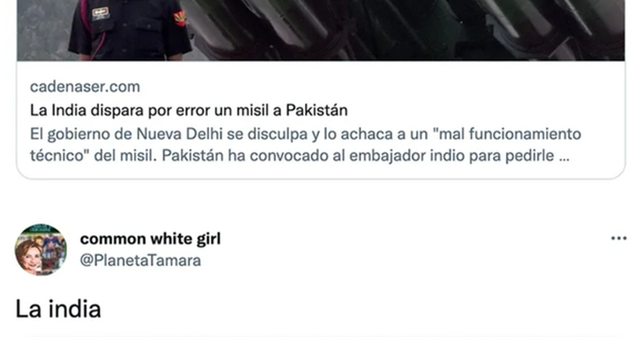The height and width of the screenshot is (337, 644).
Task: Select the word Pakistán in the headline
Action: tap(317, 110)
